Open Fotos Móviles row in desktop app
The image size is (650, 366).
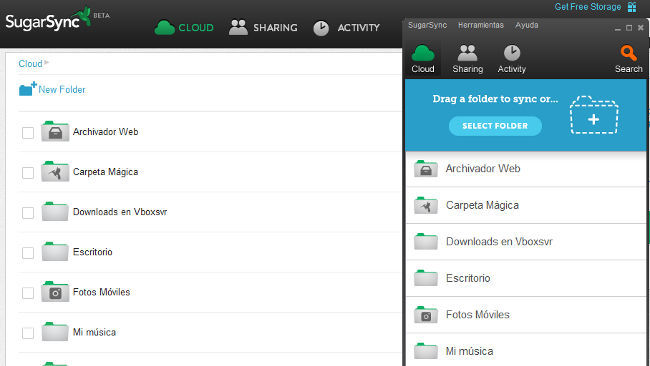526,315
